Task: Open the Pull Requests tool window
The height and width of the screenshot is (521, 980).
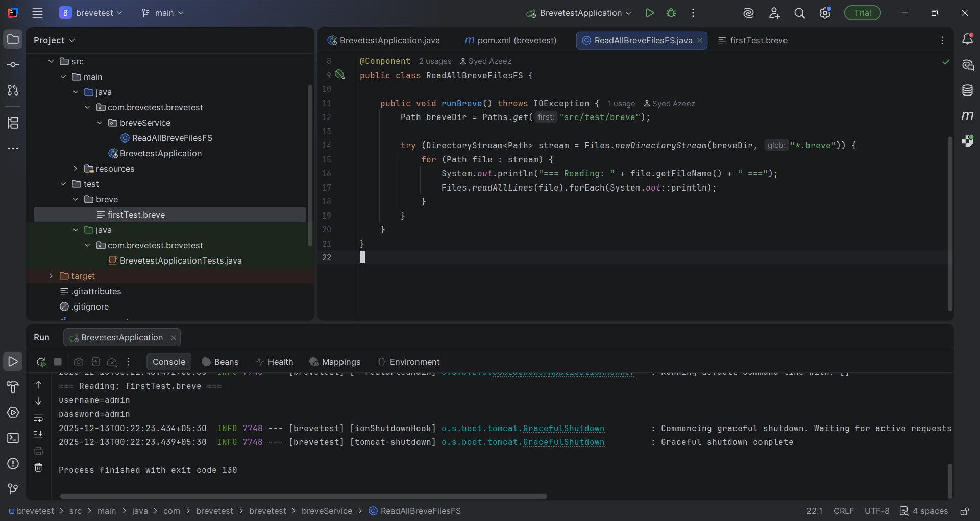Action: [13, 90]
